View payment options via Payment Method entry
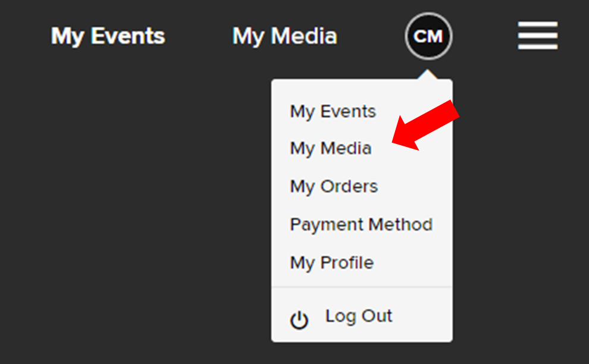 (x=361, y=225)
